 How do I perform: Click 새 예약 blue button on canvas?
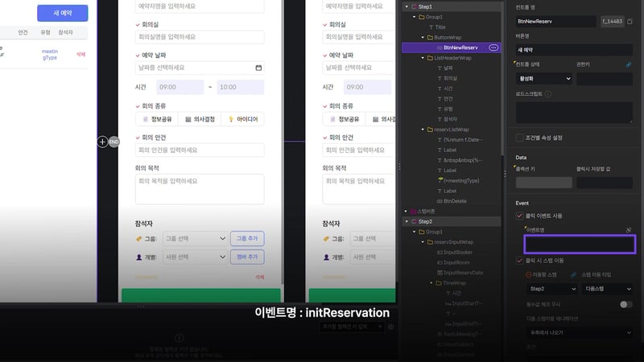pos(63,13)
